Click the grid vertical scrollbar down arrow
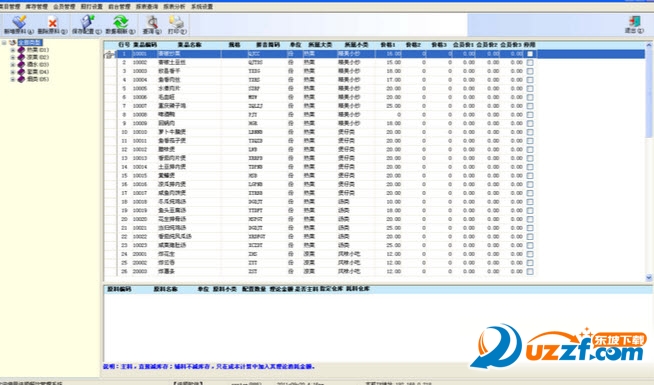 click(649, 277)
